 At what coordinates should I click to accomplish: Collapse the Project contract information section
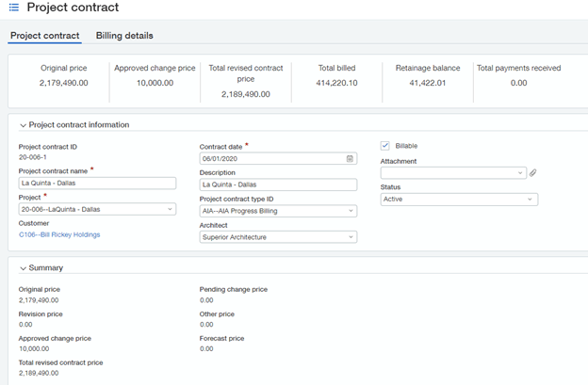tap(23, 124)
